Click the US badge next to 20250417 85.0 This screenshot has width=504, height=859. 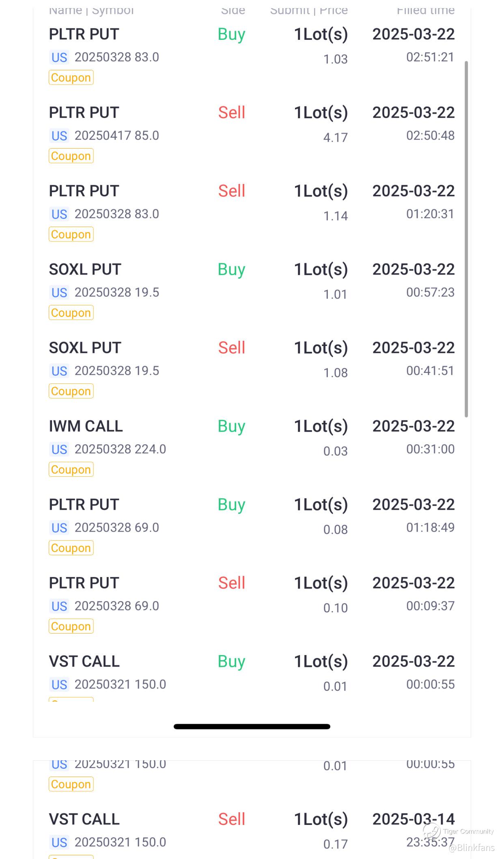tap(59, 136)
